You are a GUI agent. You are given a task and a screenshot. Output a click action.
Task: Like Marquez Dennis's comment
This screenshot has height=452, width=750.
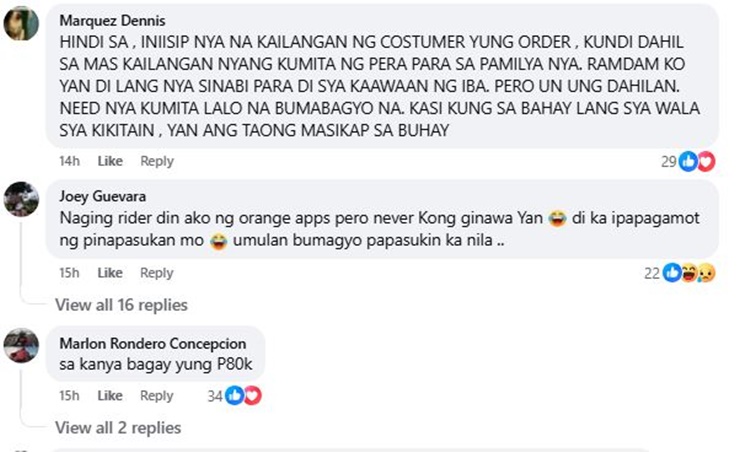110,161
